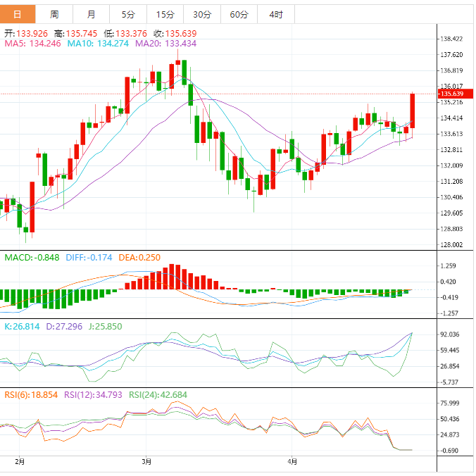
Task: Click the 3月 marker on the time axis
Action: pos(146,462)
